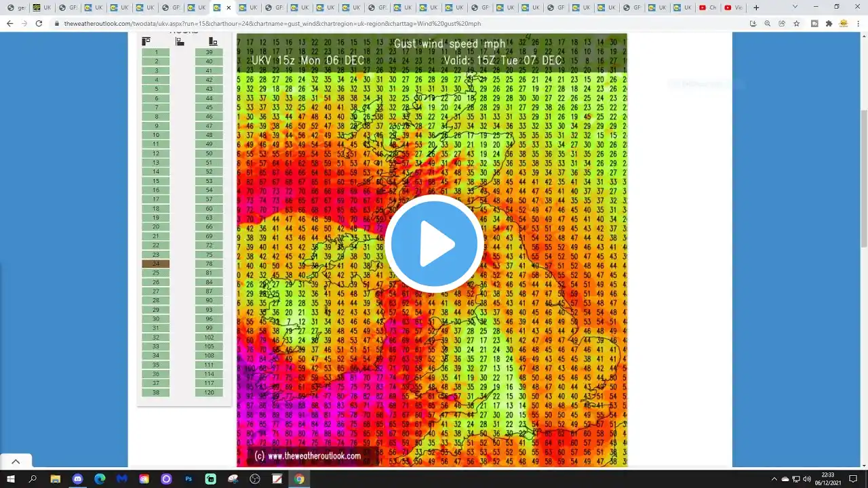Click the highlighted hour 24 button
This screenshot has height=488, width=868.
(x=156, y=264)
